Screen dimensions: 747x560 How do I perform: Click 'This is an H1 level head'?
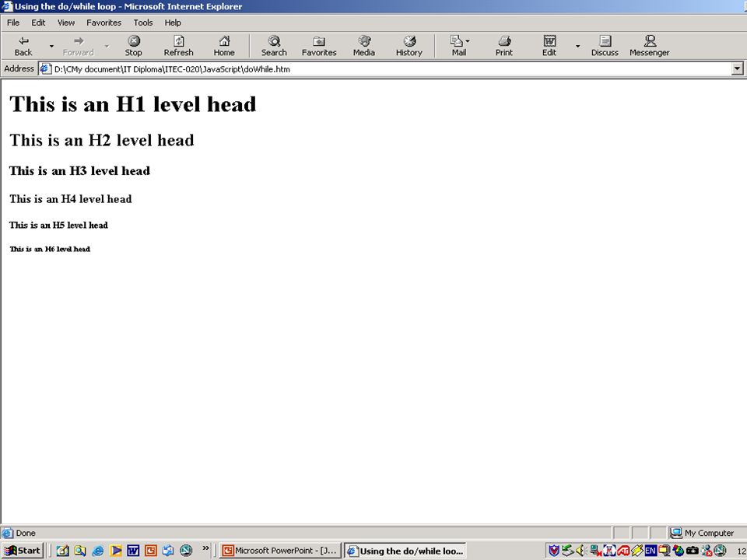click(x=133, y=103)
